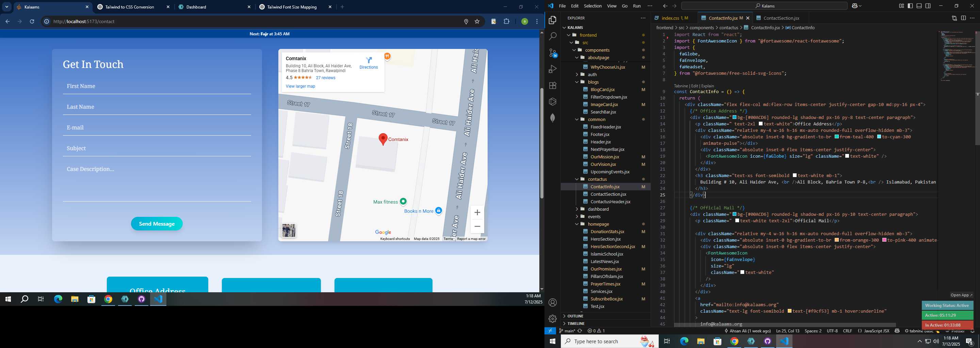Click the from-teal-400 color swatch
Viewport: 980px width, 348px height.
tap(837, 137)
